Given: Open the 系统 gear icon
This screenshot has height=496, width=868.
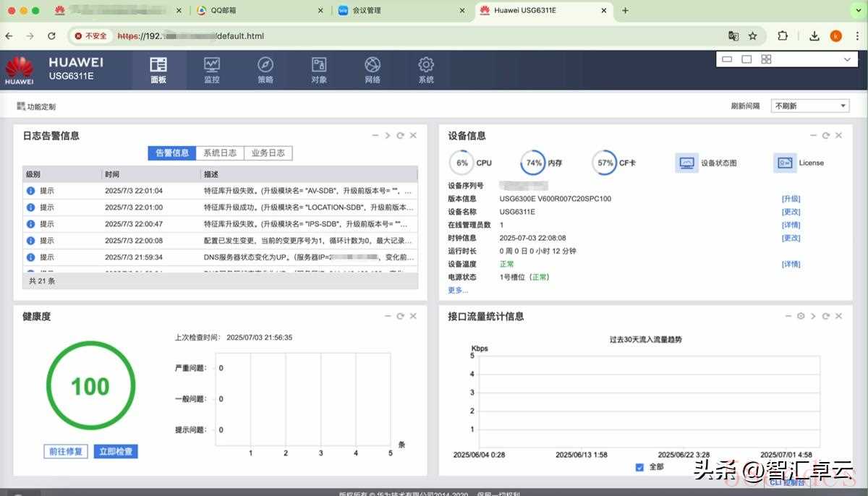Looking at the screenshot, I should click(426, 69).
